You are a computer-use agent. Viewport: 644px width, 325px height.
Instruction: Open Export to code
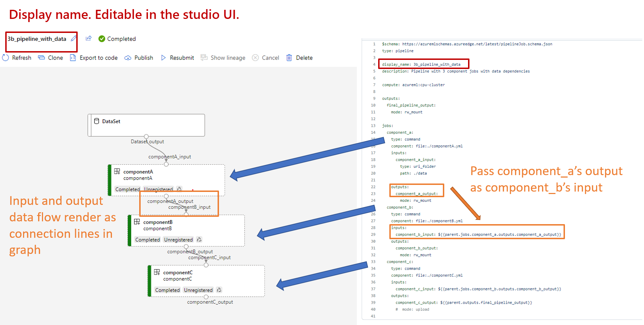tap(94, 58)
